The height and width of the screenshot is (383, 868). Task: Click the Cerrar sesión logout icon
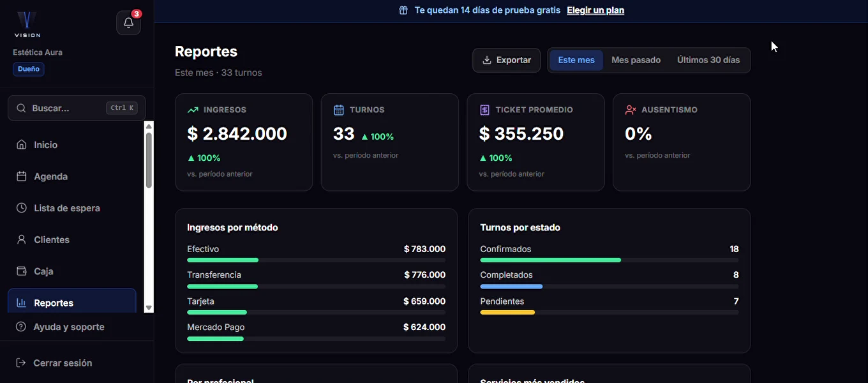[21, 363]
